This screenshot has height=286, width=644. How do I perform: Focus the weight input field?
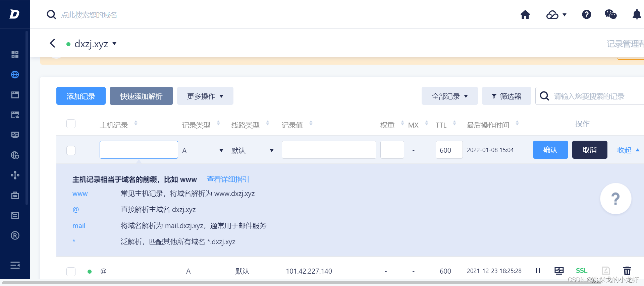point(392,150)
